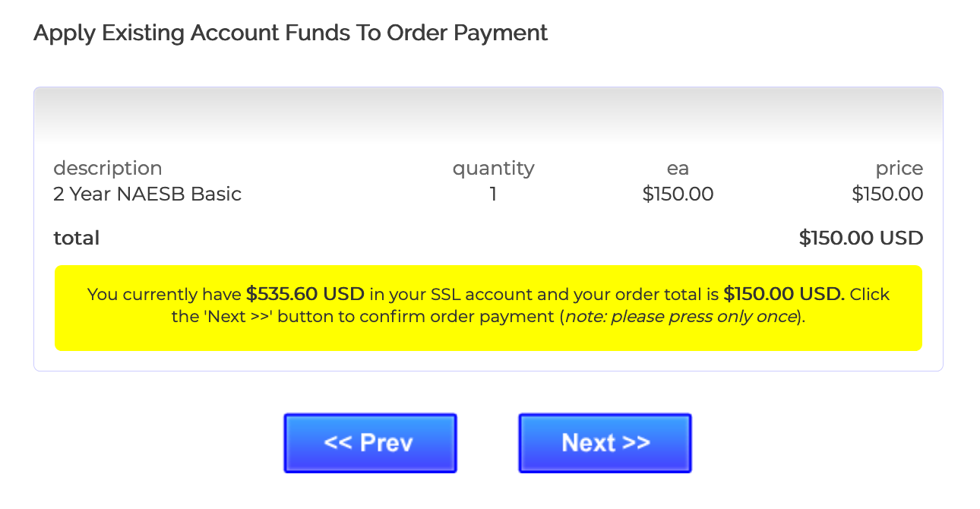The height and width of the screenshot is (509, 980).
Task: Click the 'quantity' column header
Action: (493, 168)
